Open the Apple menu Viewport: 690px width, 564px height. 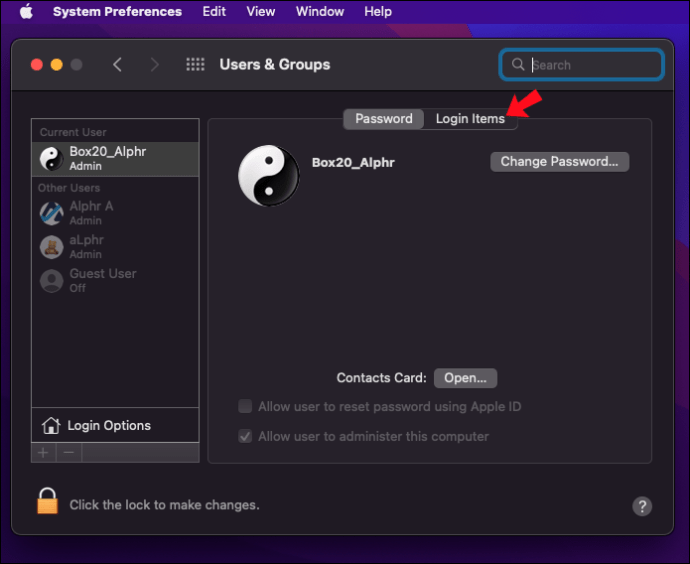click(x=26, y=11)
